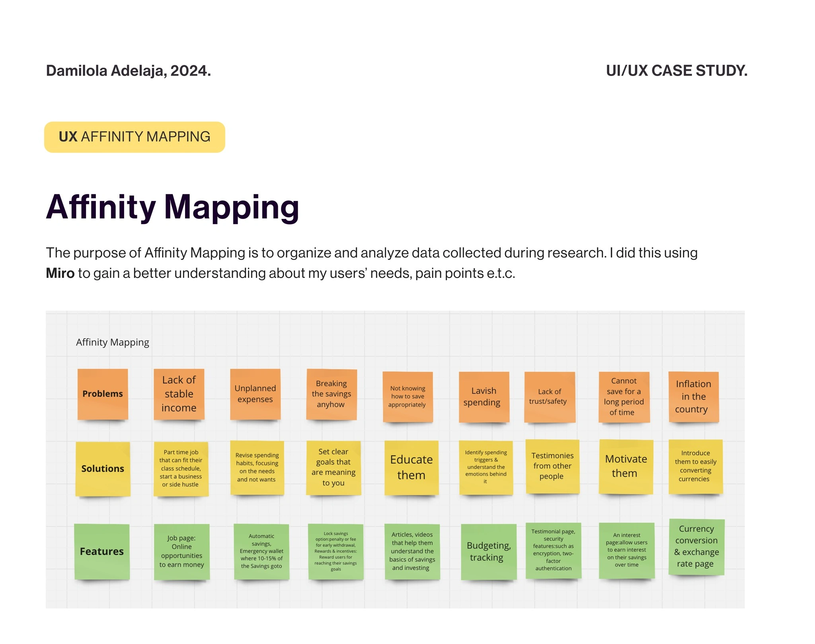Select the Solutions yellow sticky note
Viewport: 815px width, 644px height.
[103, 469]
